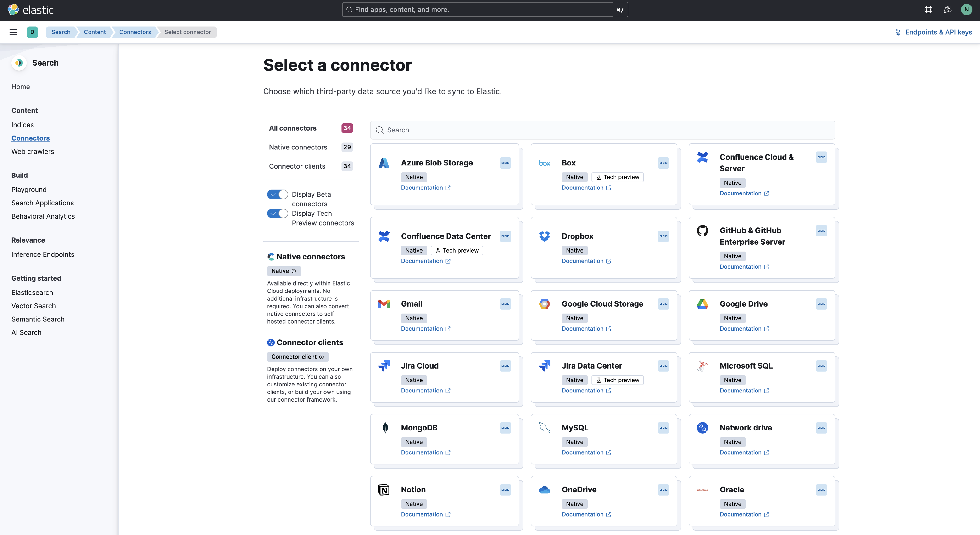Click the Connectors breadcrumb link
Screen dimensions: 980x535
pyautogui.click(x=135, y=32)
